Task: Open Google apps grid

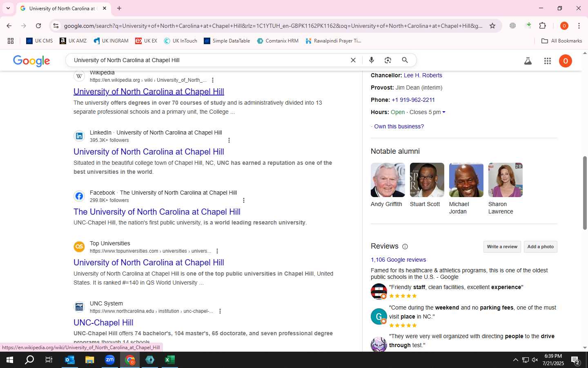Action: point(548,61)
